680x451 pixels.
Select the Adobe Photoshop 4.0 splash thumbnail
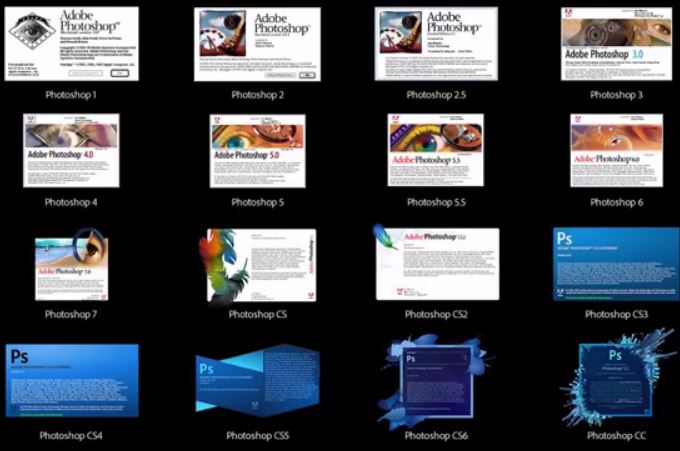pos(71,150)
